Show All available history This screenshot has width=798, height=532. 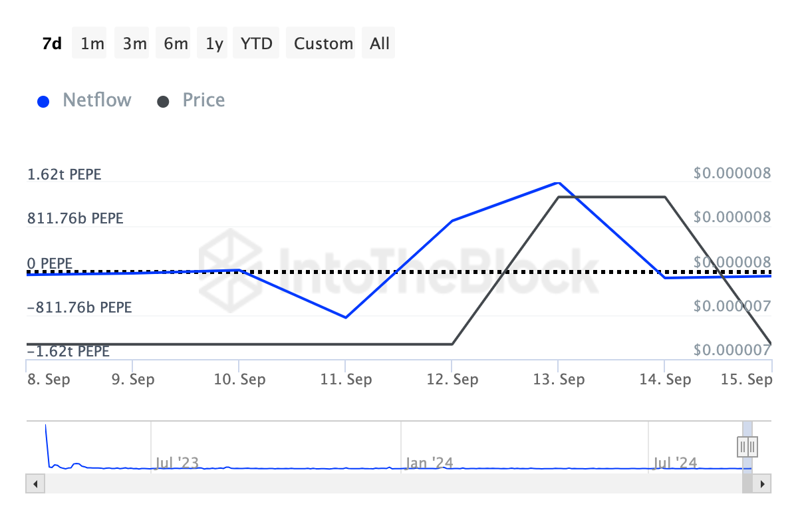pyautogui.click(x=380, y=43)
